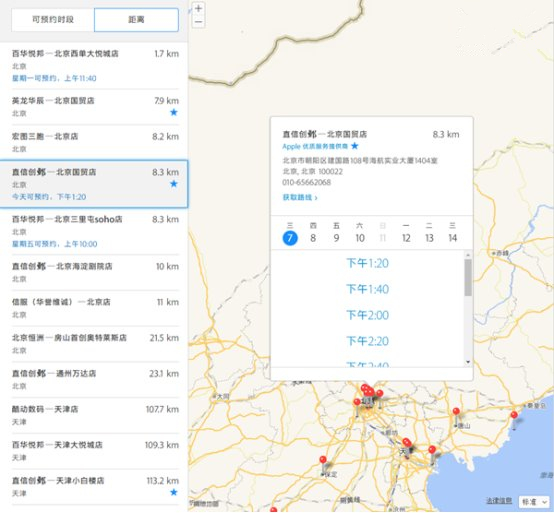Image resolution: width=554 pixels, height=513 pixels.
Task: Select the 1.7 km store row distance
Action: point(166,54)
